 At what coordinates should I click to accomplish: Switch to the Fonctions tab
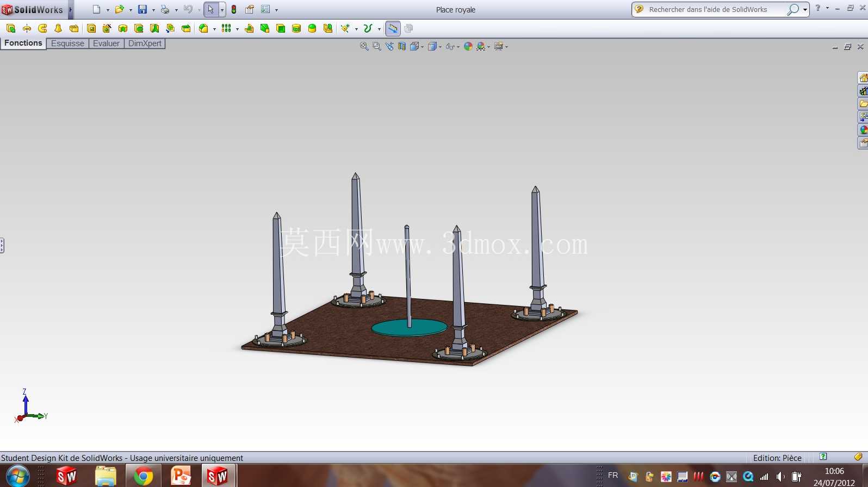coord(23,43)
